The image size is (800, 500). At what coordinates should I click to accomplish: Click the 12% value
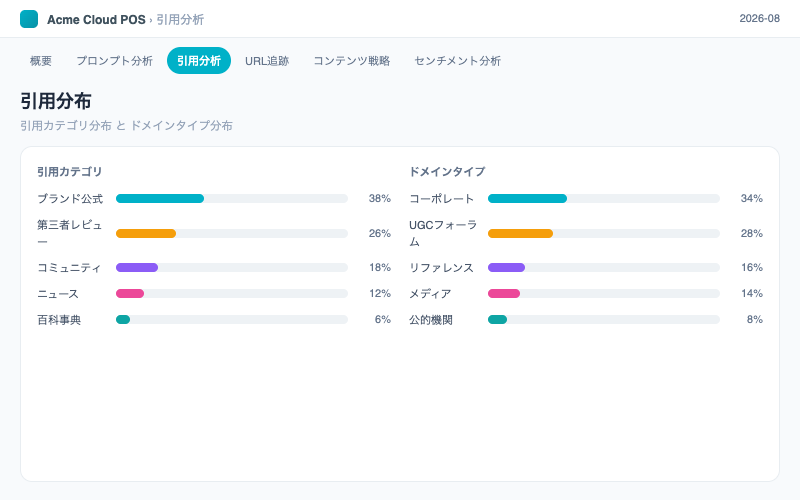[x=380, y=293]
